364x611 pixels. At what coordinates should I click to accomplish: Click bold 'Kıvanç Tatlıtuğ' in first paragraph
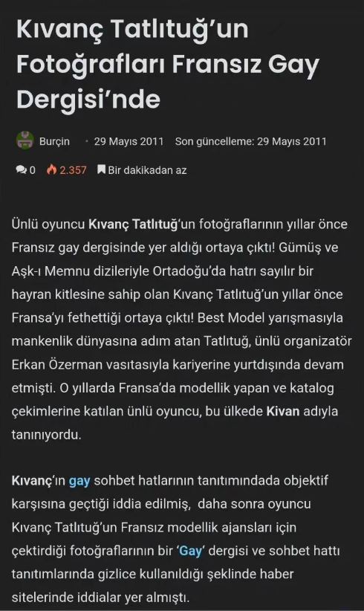[134, 224]
